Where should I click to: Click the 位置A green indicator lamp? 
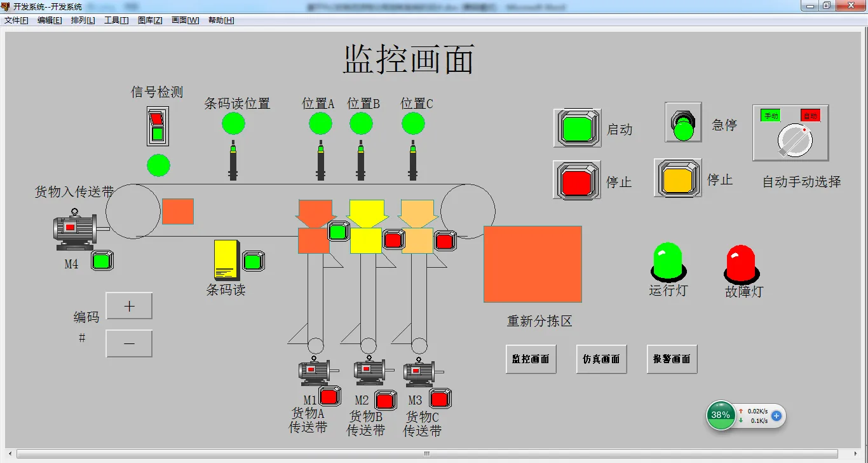pyautogui.click(x=320, y=123)
